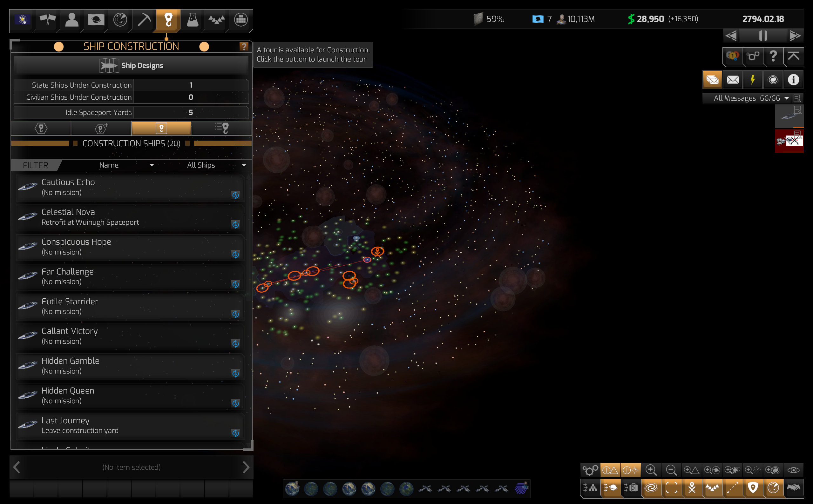
Task: Launch the Construction tour help button
Action: [x=244, y=47]
